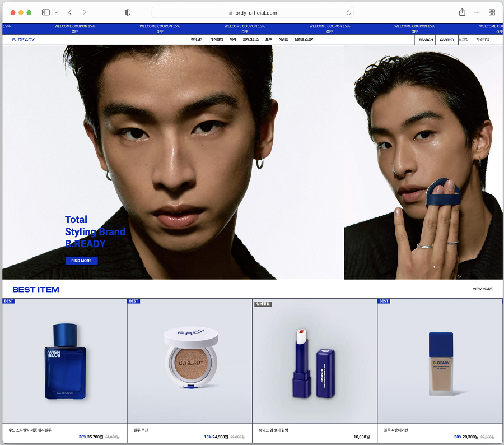This screenshot has height=445, width=504.
Task: Open the 전체보기 menu item
Action: 197,40
